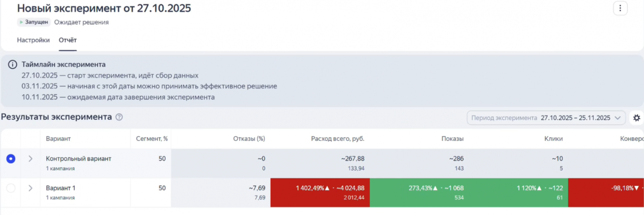Click the info icon beside Таймлайн эксперимента
The image size is (644, 215).
[x=13, y=64]
